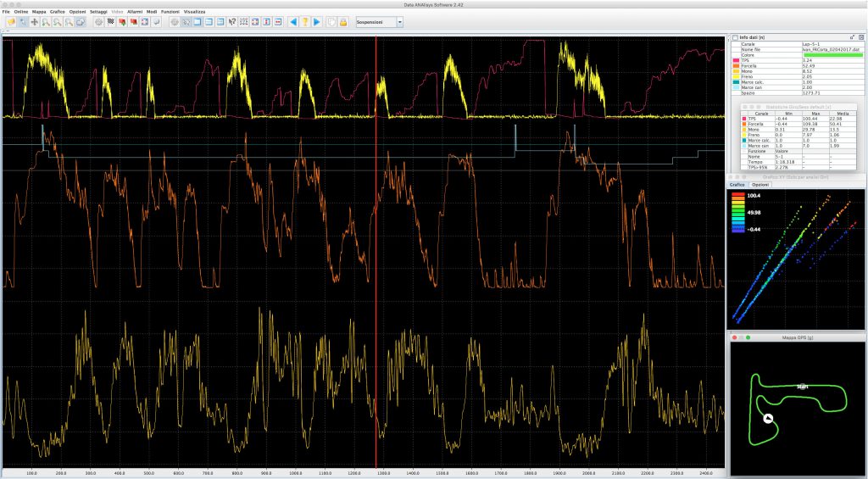The height and width of the screenshot is (479, 868).
Task: Select the Grafico tab in XY panel
Action: coord(737,184)
